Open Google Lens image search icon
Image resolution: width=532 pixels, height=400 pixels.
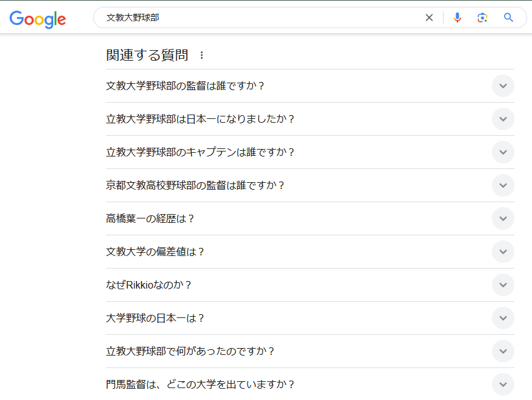482,18
